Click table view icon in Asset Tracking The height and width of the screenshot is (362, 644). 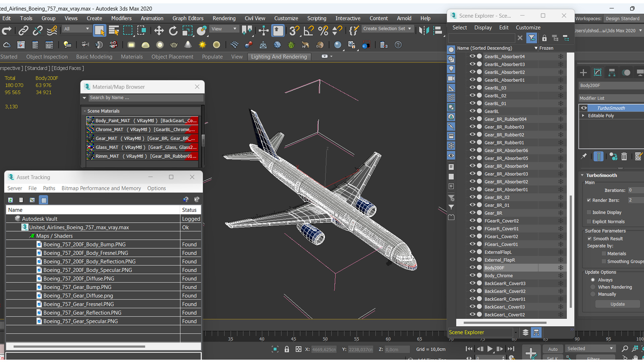tap(44, 200)
